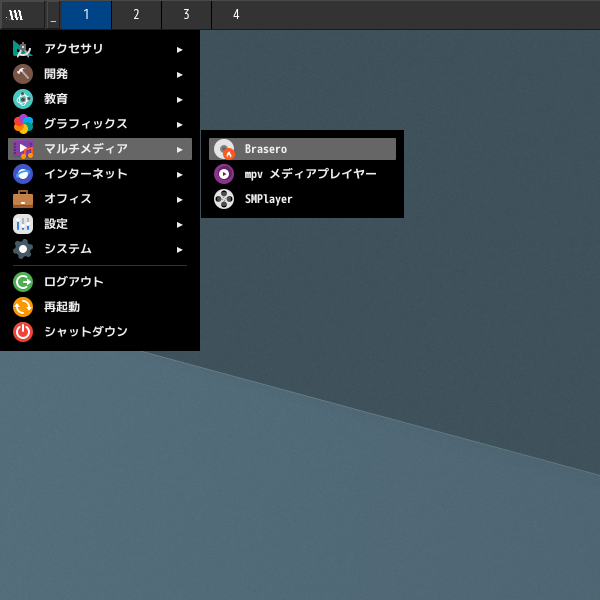Open the 開発 menu entry
The height and width of the screenshot is (600, 600).
(x=100, y=74)
